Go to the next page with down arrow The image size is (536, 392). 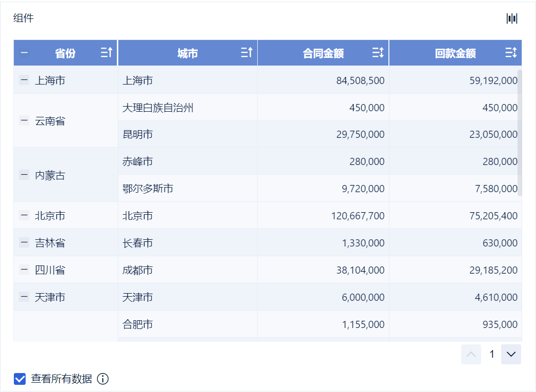pos(511,354)
